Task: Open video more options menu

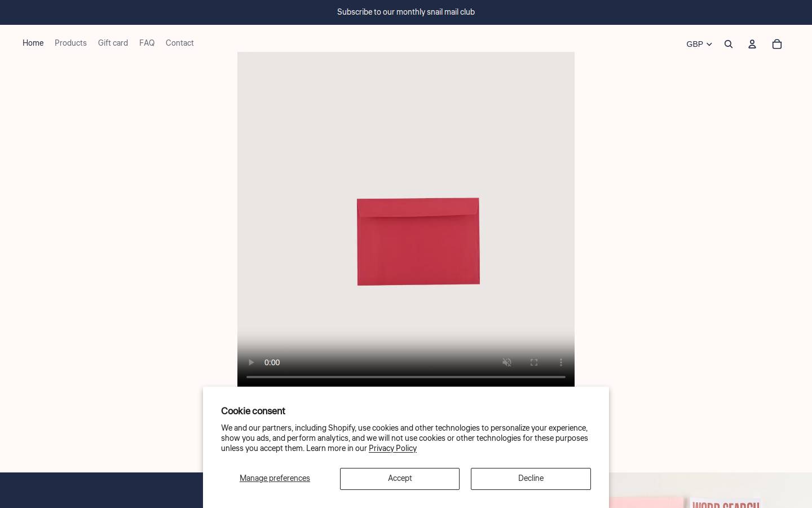Action: (561, 362)
